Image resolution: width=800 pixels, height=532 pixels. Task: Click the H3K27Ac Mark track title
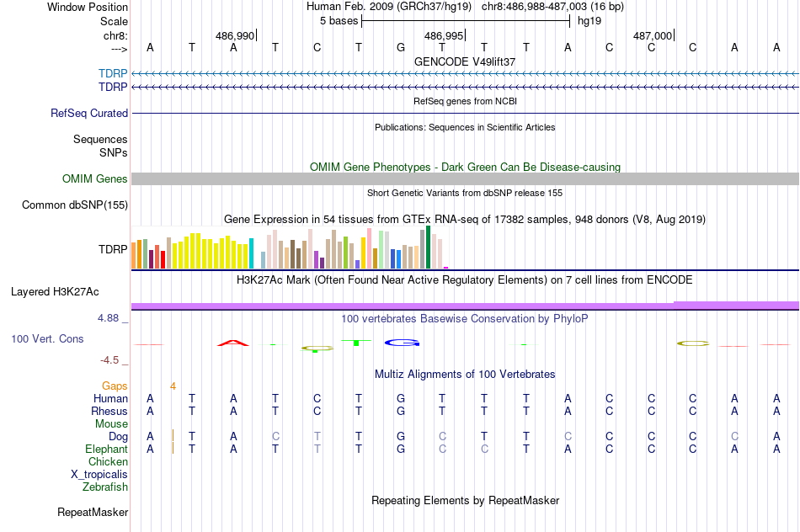pyautogui.click(x=465, y=280)
